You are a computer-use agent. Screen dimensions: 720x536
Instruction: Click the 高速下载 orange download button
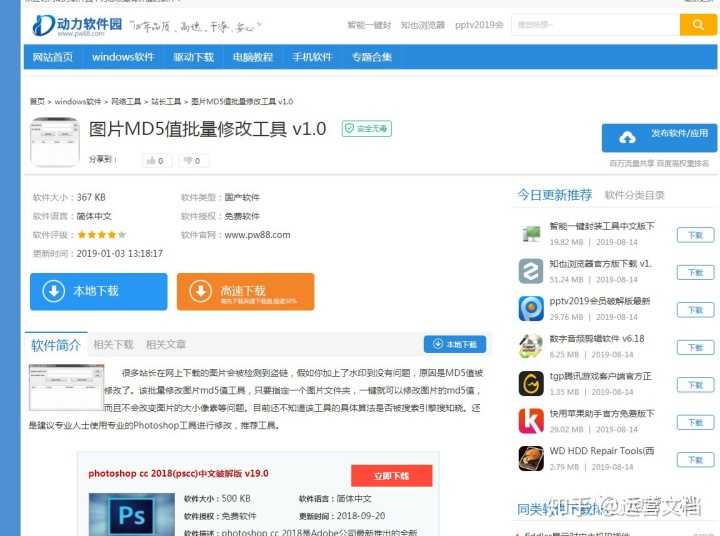coord(246,292)
